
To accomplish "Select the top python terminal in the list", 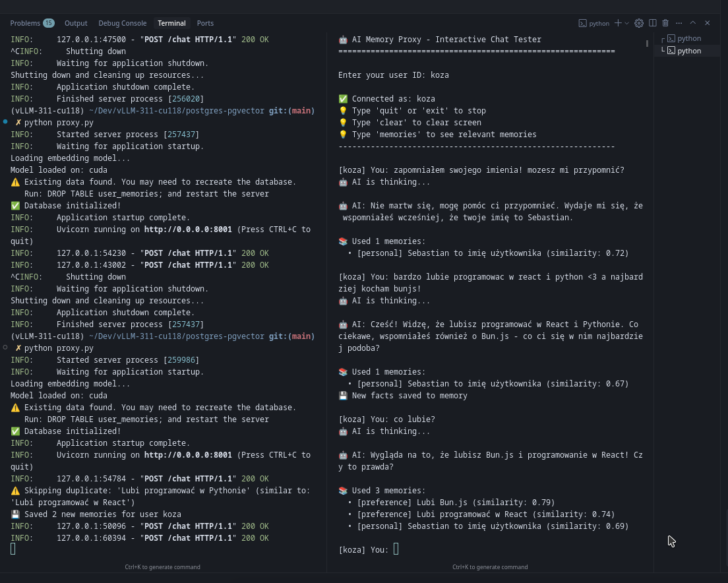I will [688, 38].
